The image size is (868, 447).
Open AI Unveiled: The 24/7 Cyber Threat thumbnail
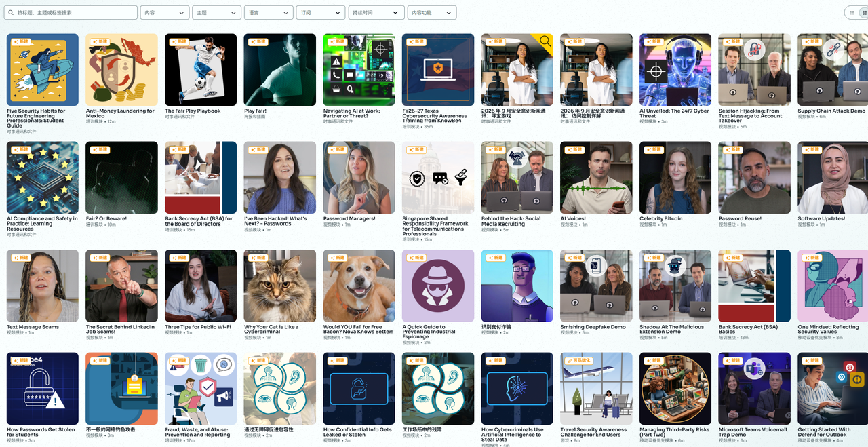675,70
